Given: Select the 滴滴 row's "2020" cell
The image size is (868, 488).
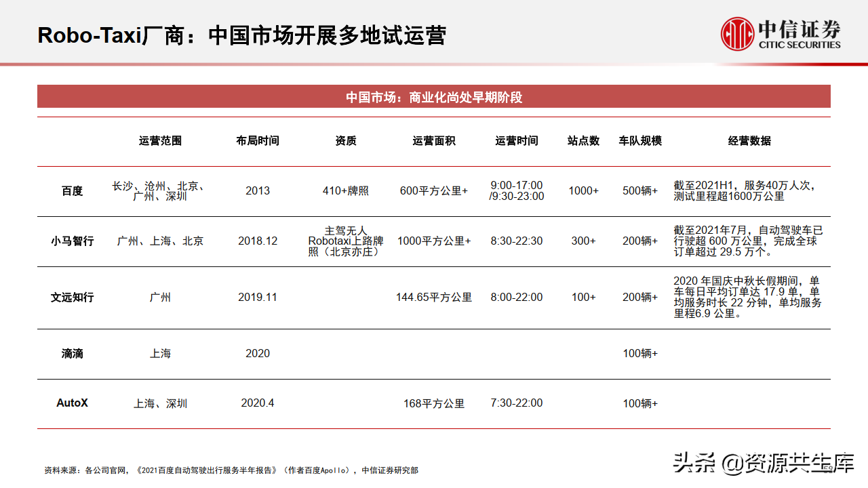Looking at the screenshot, I should pos(258,354).
